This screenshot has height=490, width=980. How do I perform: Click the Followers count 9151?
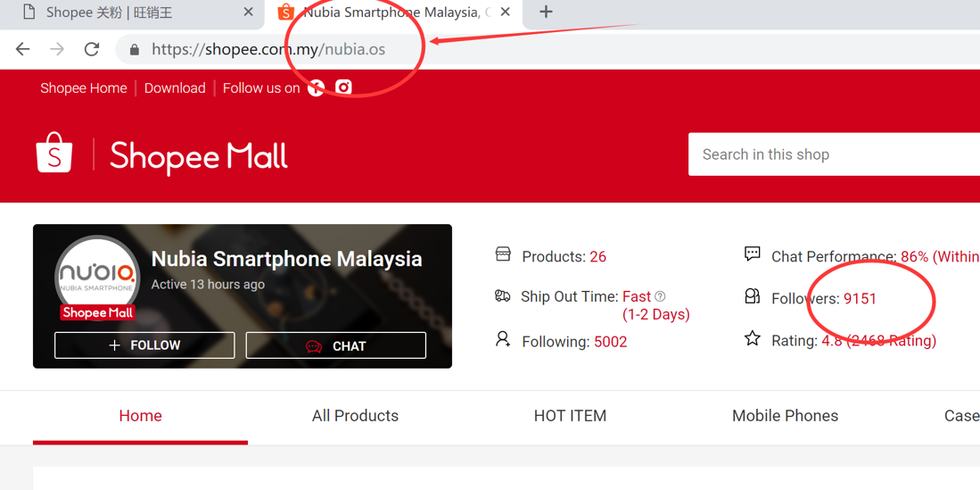point(861,299)
